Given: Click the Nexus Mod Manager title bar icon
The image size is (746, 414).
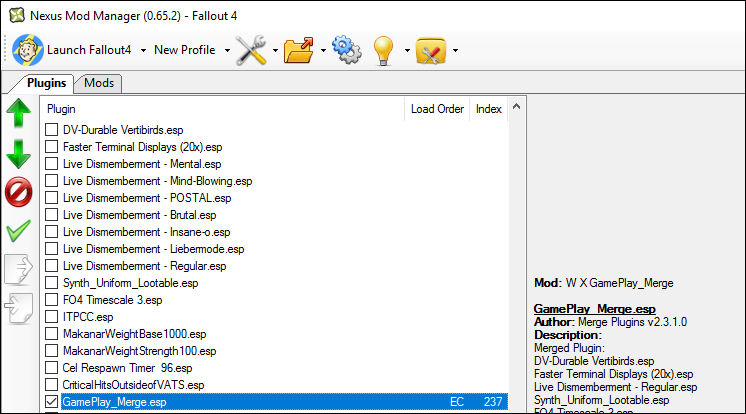Looking at the screenshot, I should [x=17, y=15].
